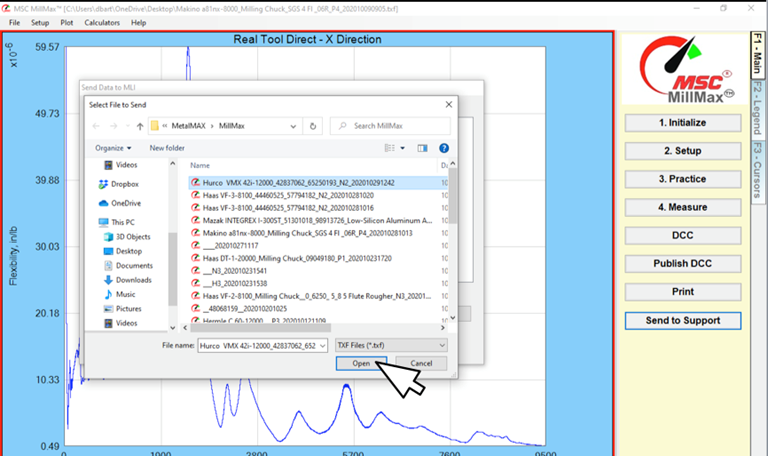This screenshot has width=768, height=456.
Task: Open file dialog help icon
Action: [x=444, y=148]
